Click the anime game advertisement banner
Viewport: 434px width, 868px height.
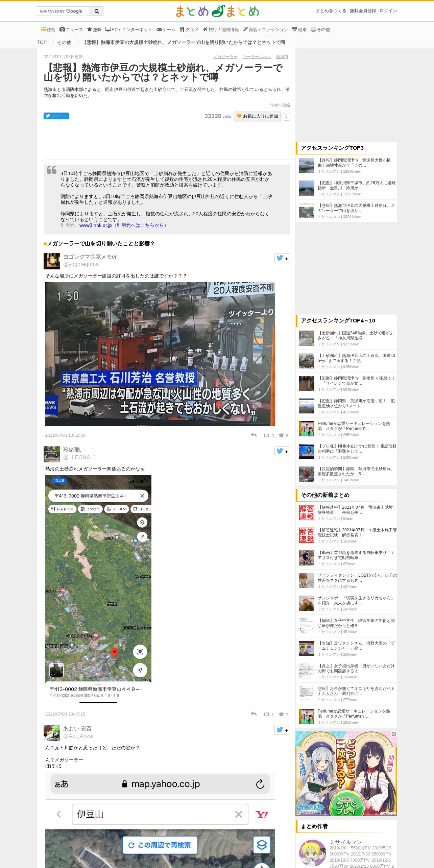346,774
